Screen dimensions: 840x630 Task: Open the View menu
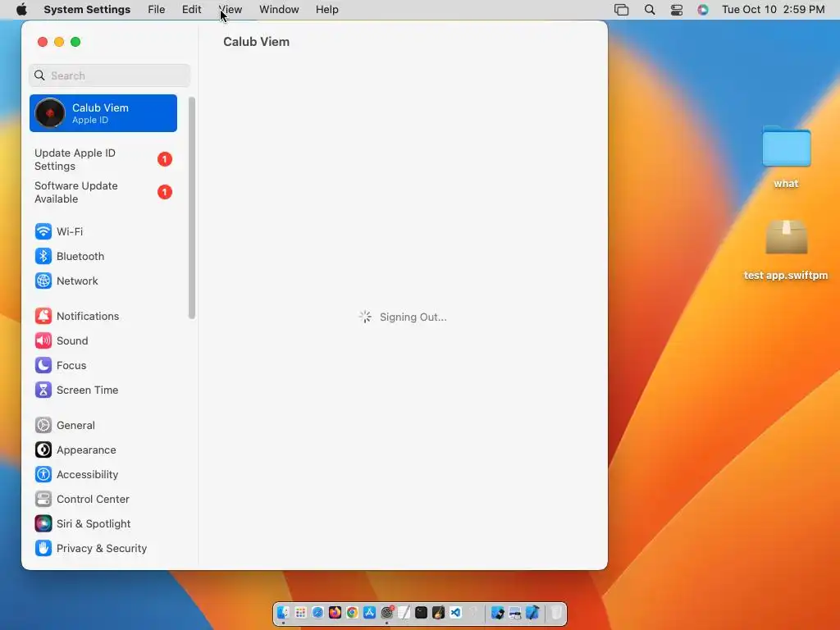[231, 10]
